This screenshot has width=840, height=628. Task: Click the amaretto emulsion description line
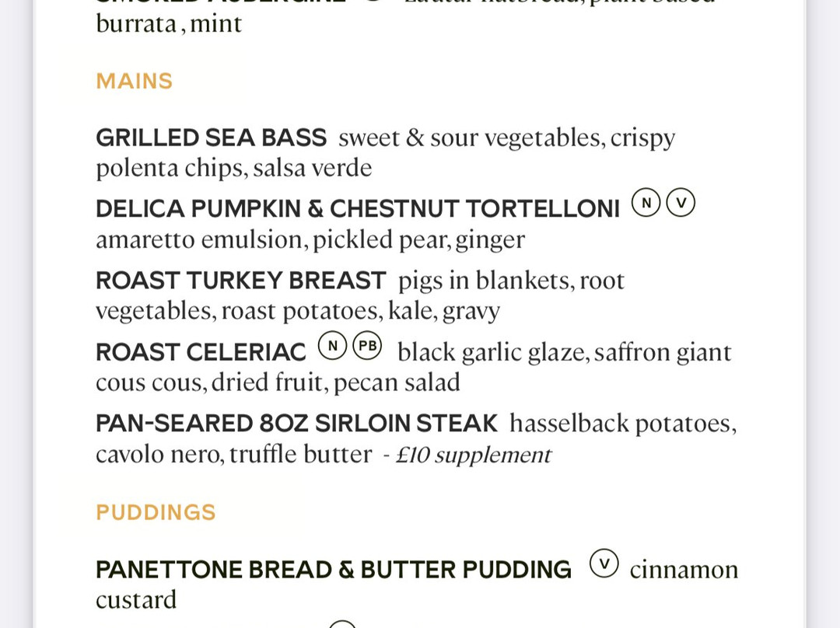(310, 239)
